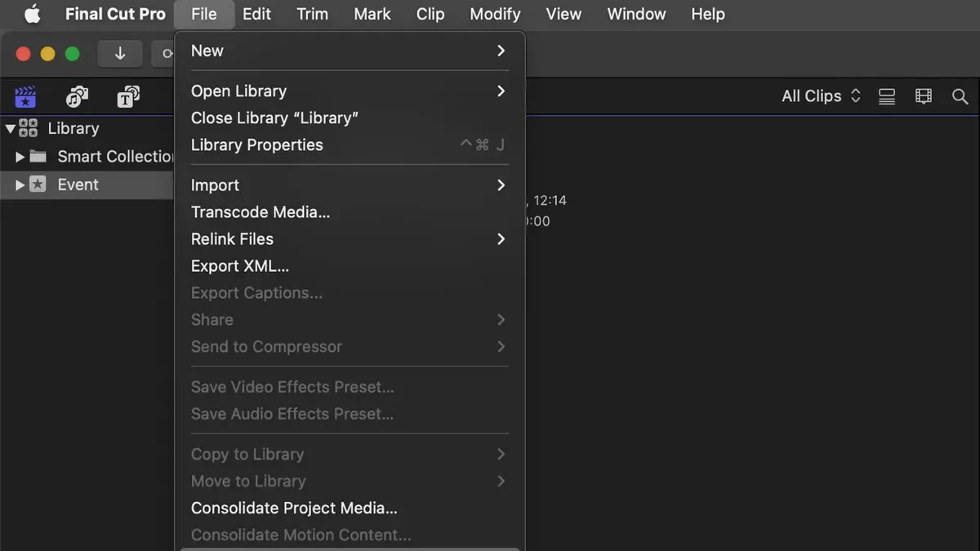Open the Window menu
The image size is (980, 551).
[636, 14]
